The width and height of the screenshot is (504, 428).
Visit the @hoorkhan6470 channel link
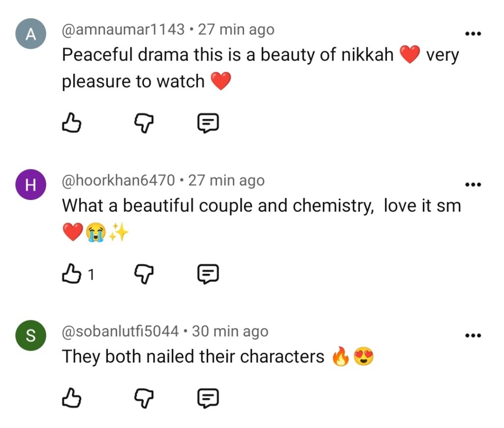point(118,180)
